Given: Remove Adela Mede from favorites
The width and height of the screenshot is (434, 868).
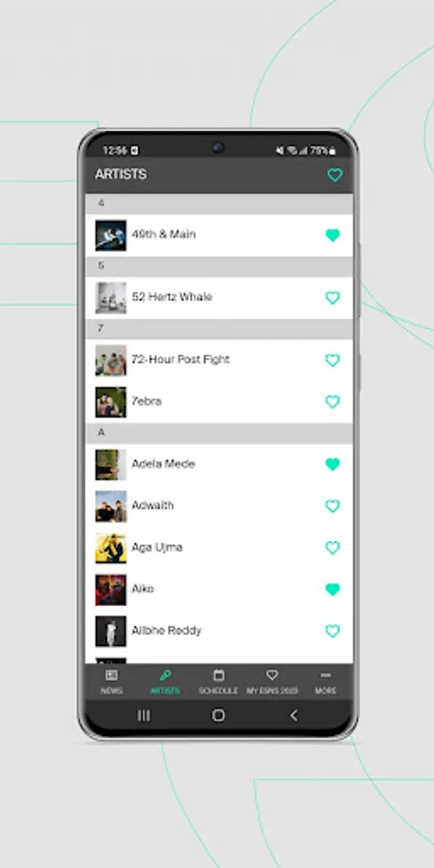Looking at the screenshot, I should (x=332, y=465).
